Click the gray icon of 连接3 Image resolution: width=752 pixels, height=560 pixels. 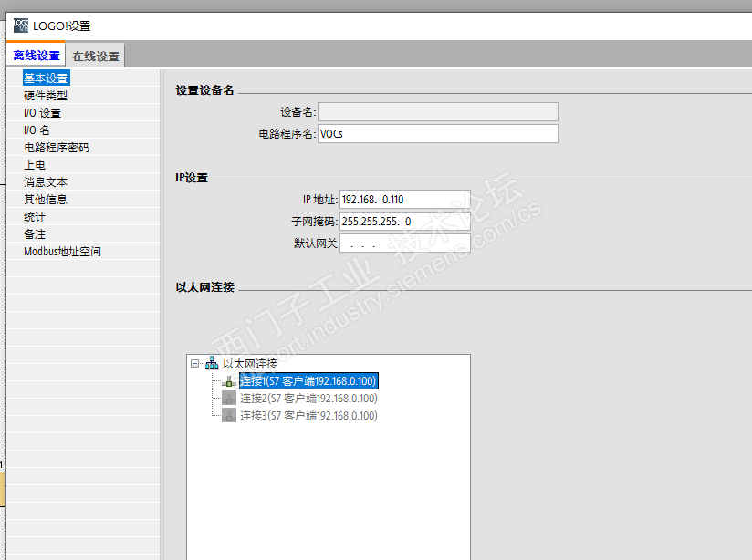229,415
